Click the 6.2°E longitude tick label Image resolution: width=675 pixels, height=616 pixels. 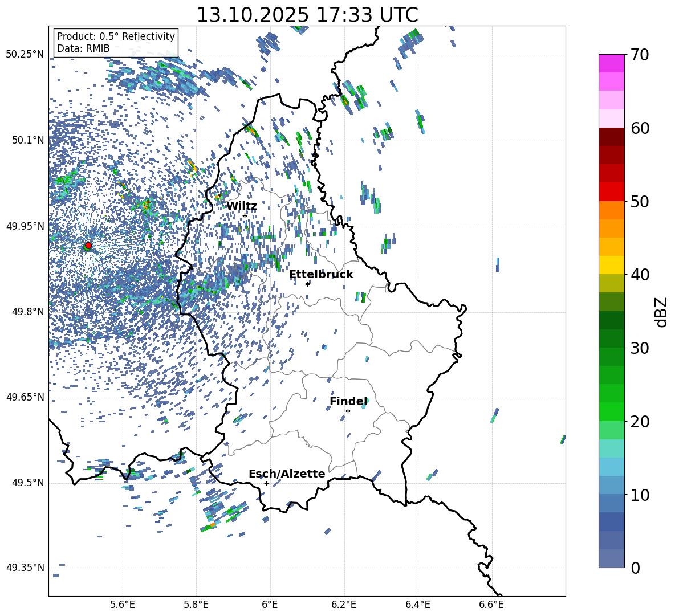click(344, 604)
